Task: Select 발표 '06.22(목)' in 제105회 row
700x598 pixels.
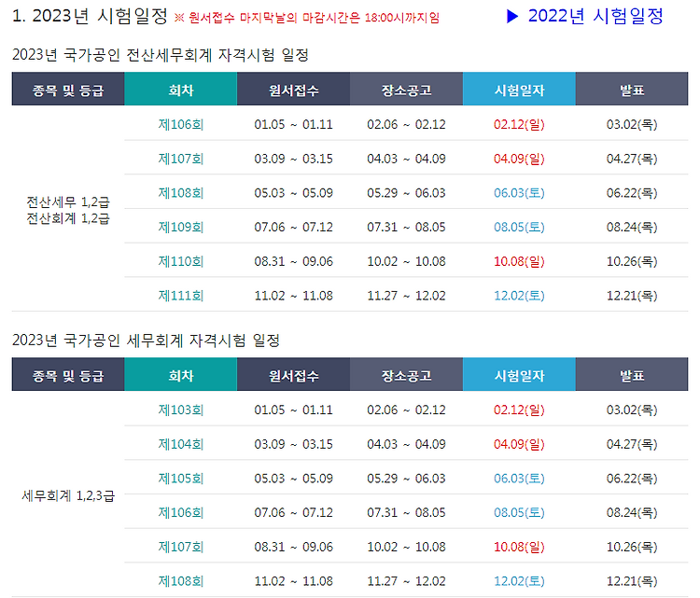Action: pos(632,479)
